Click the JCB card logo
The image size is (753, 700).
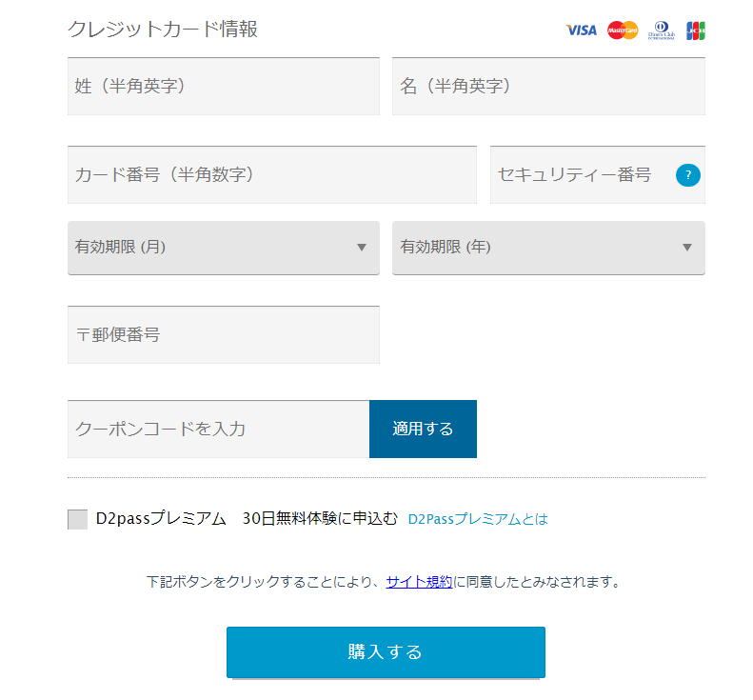(696, 30)
